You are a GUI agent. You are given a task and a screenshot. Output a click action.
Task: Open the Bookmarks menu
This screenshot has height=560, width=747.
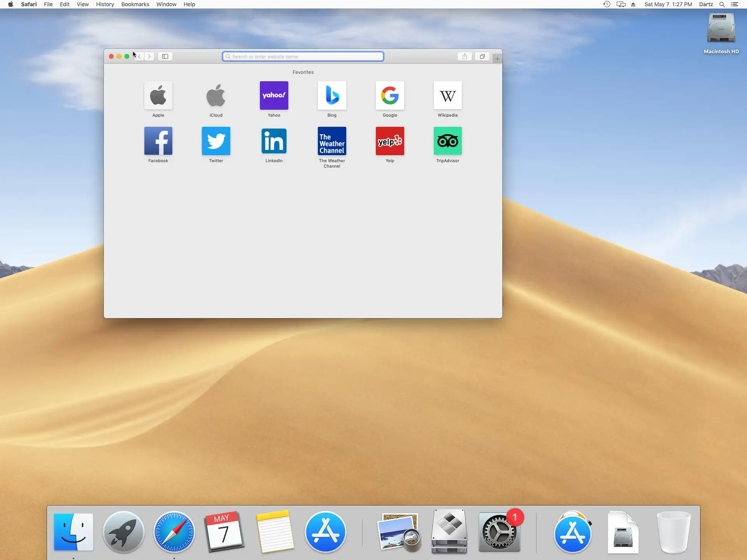point(135,4)
